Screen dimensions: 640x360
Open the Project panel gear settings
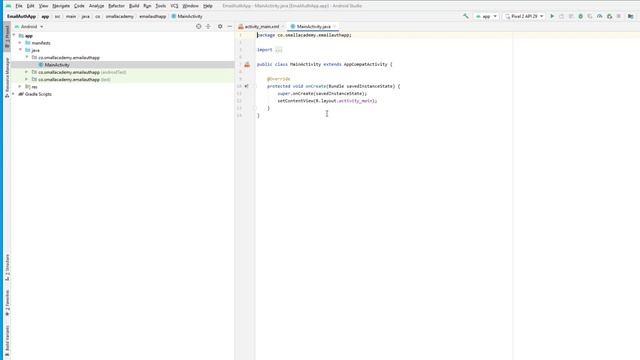[x=220, y=27]
